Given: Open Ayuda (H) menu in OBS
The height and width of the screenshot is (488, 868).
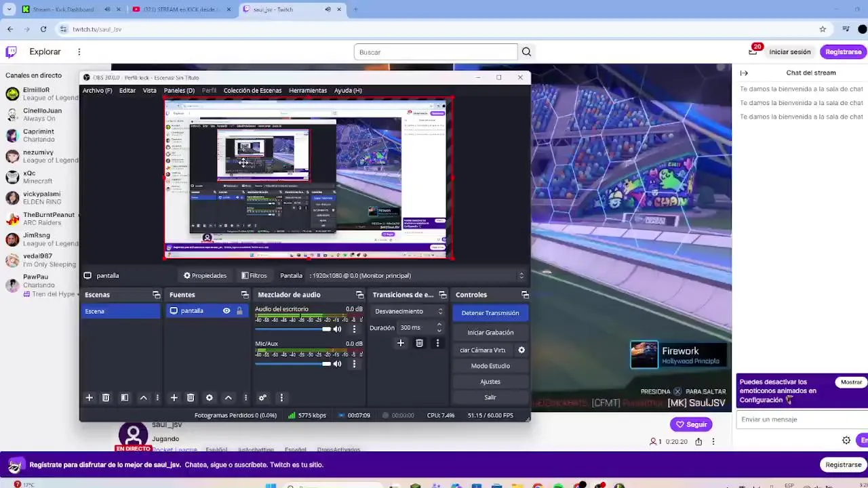Looking at the screenshot, I should click(x=348, y=91).
